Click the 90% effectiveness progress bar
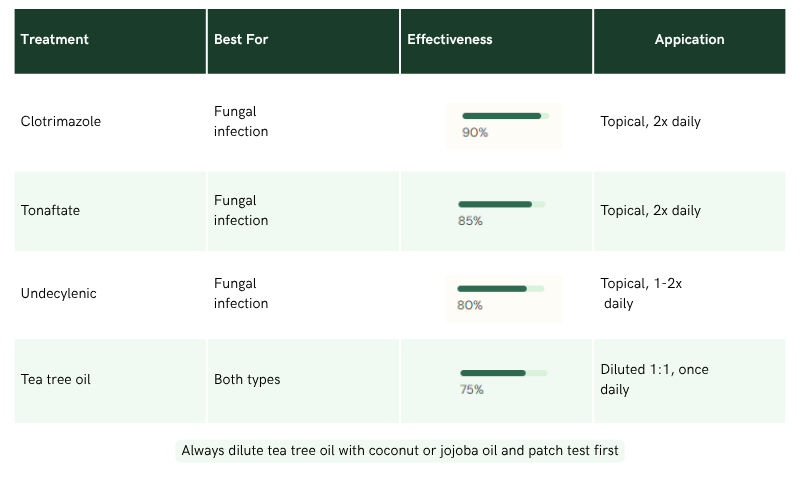This screenshot has width=800, height=480. 505,116
